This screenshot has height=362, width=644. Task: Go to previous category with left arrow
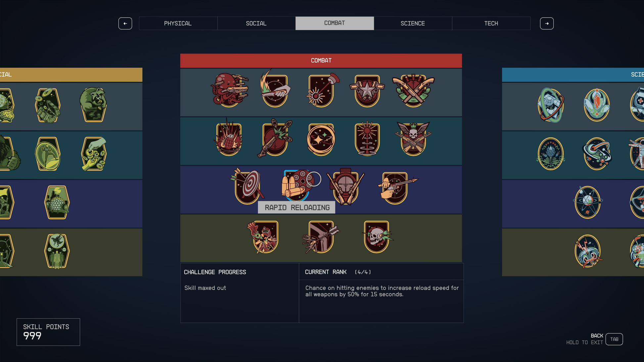click(125, 23)
